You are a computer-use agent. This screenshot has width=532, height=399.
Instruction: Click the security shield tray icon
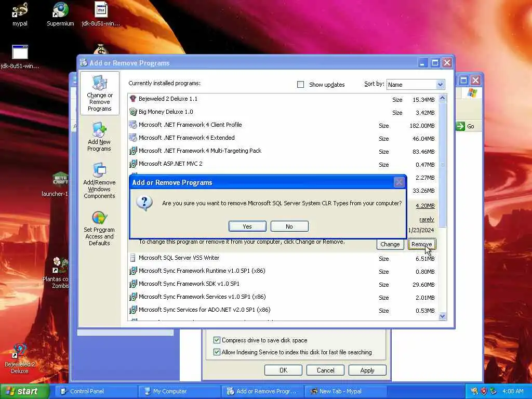pos(484,391)
